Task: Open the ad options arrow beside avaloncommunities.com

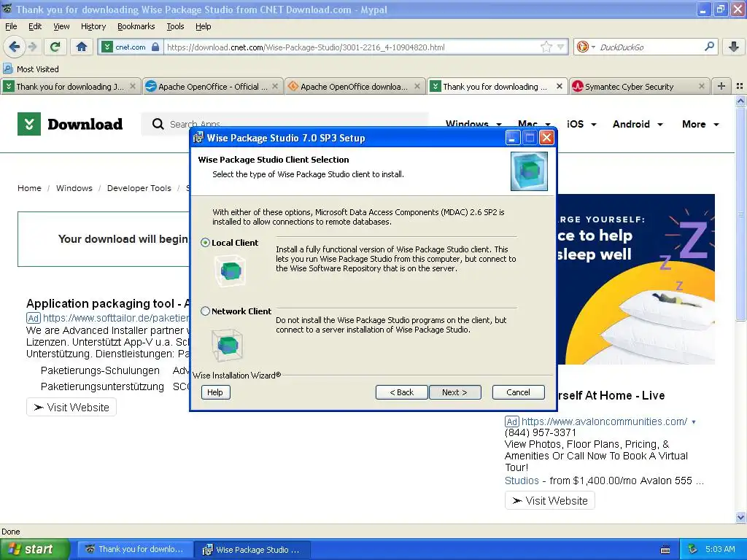Action: [x=694, y=422]
